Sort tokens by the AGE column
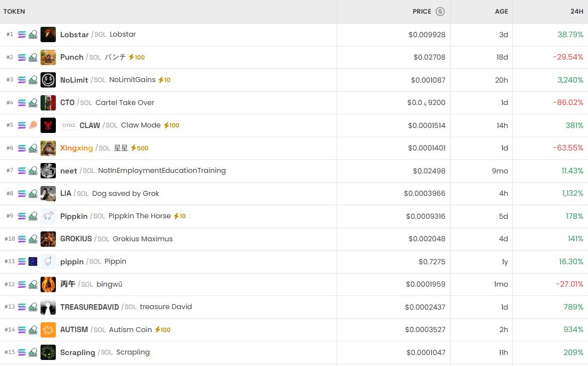588x366 pixels. (x=501, y=11)
